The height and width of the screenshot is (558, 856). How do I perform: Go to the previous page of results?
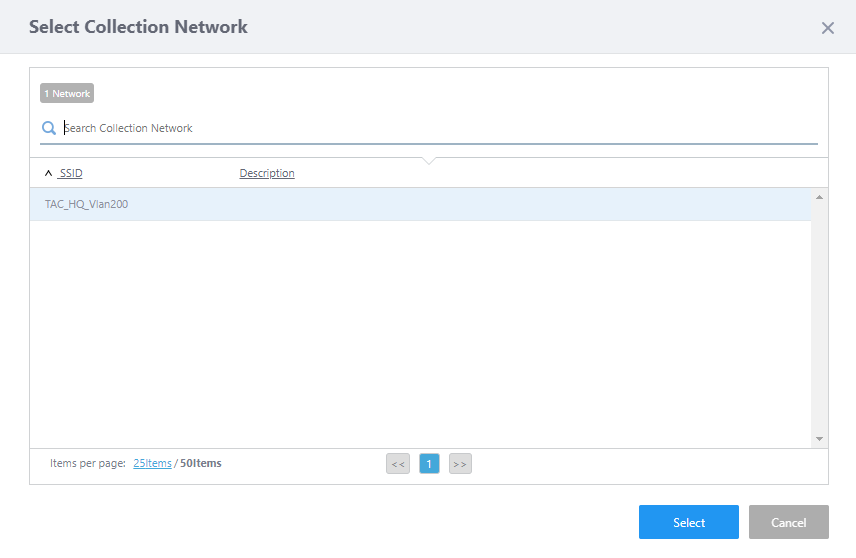[x=398, y=464]
